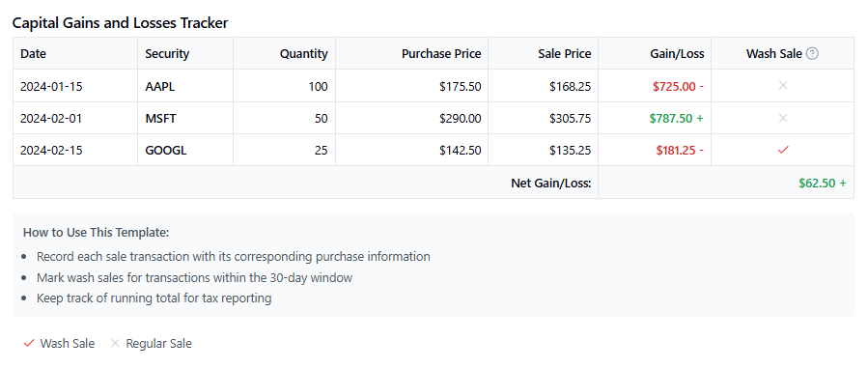Click the Quantity column header
The image size is (868, 369).
click(285, 54)
